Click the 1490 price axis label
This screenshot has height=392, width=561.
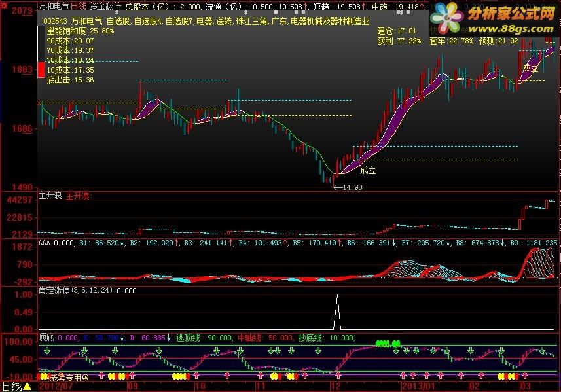[22, 187]
